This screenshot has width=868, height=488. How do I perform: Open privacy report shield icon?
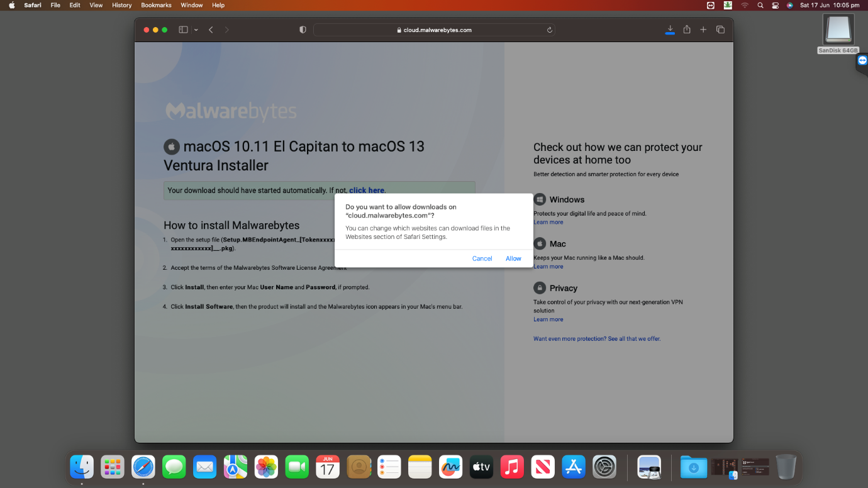[303, 30]
